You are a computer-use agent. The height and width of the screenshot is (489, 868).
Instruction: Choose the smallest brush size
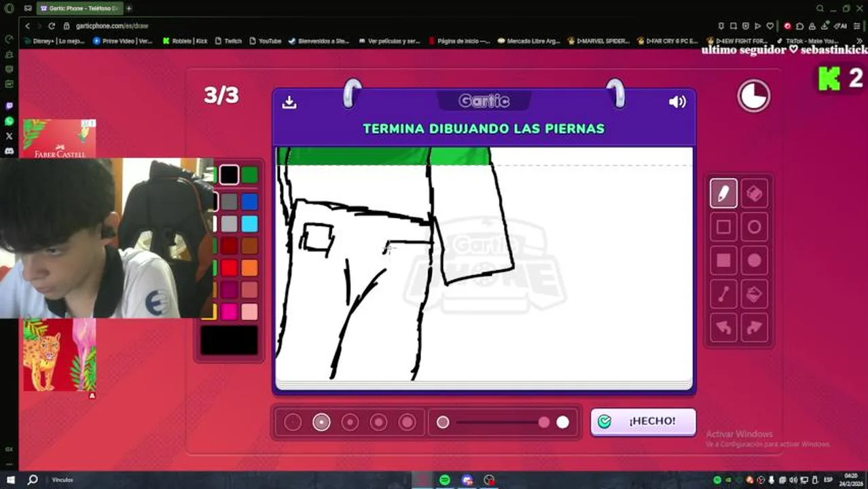(x=293, y=422)
